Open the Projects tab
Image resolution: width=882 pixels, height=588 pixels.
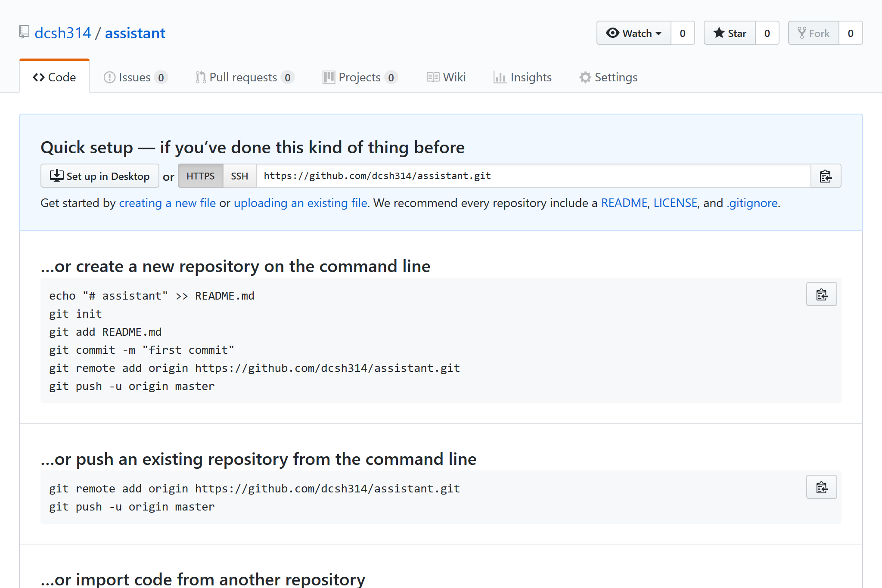click(x=359, y=77)
